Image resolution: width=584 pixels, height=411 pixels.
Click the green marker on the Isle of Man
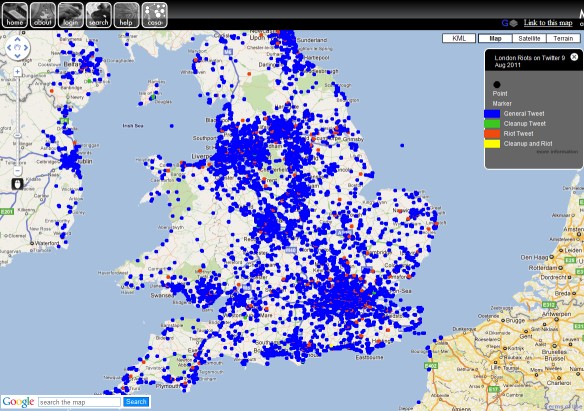tap(153, 97)
